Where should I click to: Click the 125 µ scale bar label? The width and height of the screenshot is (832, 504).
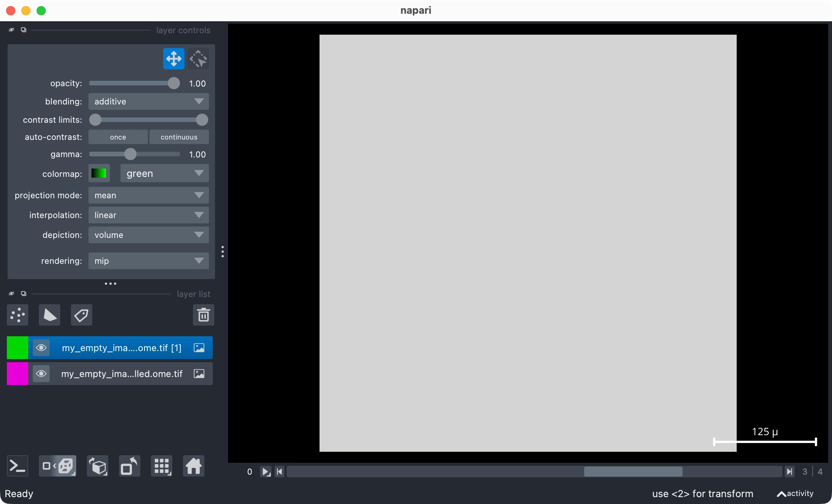click(765, 432)
